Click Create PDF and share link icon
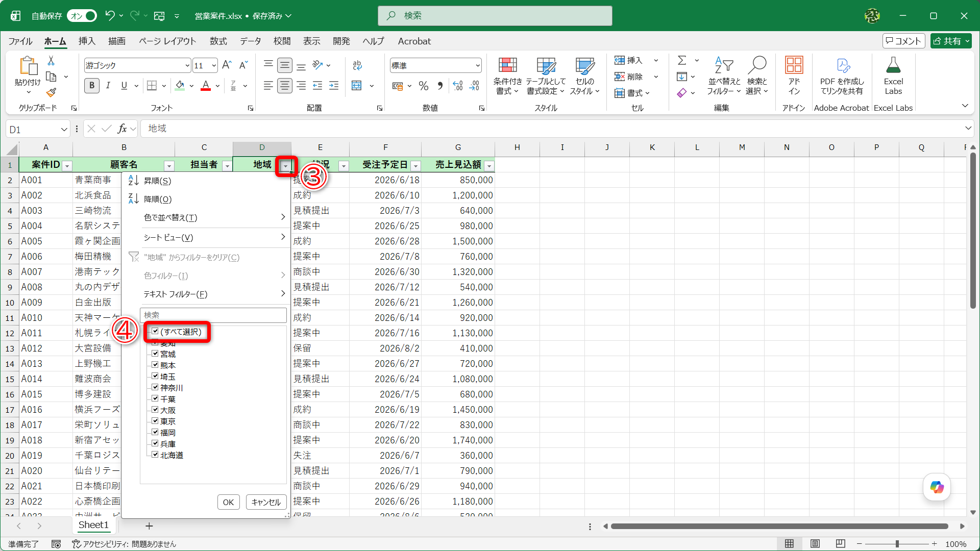This screenshot has height=551, width=980. point(842,76)
